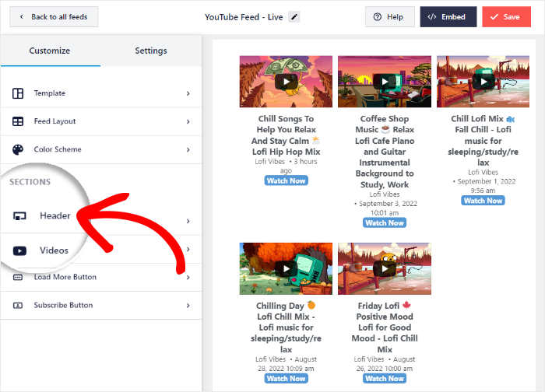The height and width of the screenshot is (392, 545).
Task: Open the Subscribe Button menu item
Action: [100, 306]
